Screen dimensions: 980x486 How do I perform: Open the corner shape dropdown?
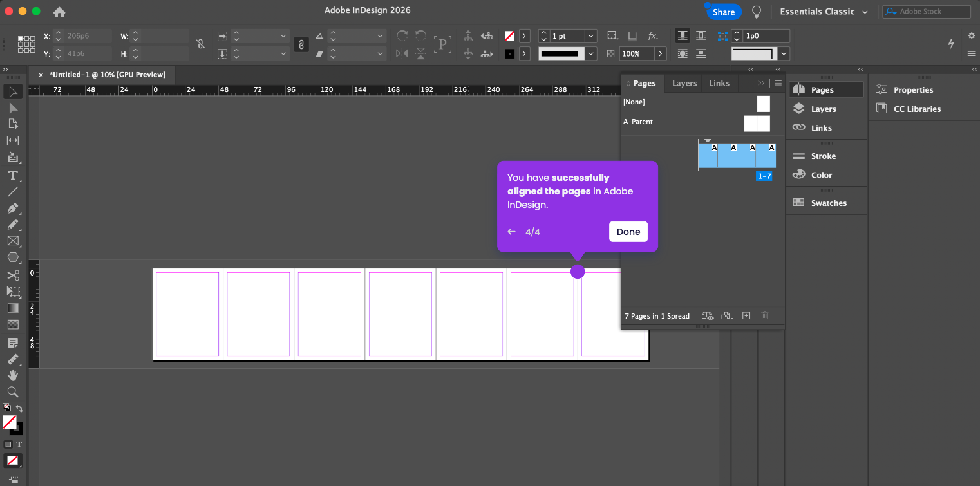784,54
